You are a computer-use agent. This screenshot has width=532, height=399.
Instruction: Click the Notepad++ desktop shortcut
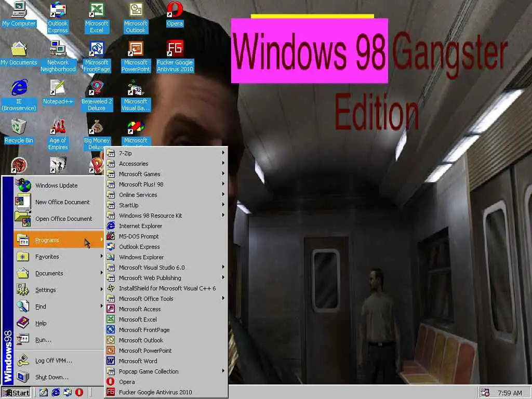click(x=58, y=92)
